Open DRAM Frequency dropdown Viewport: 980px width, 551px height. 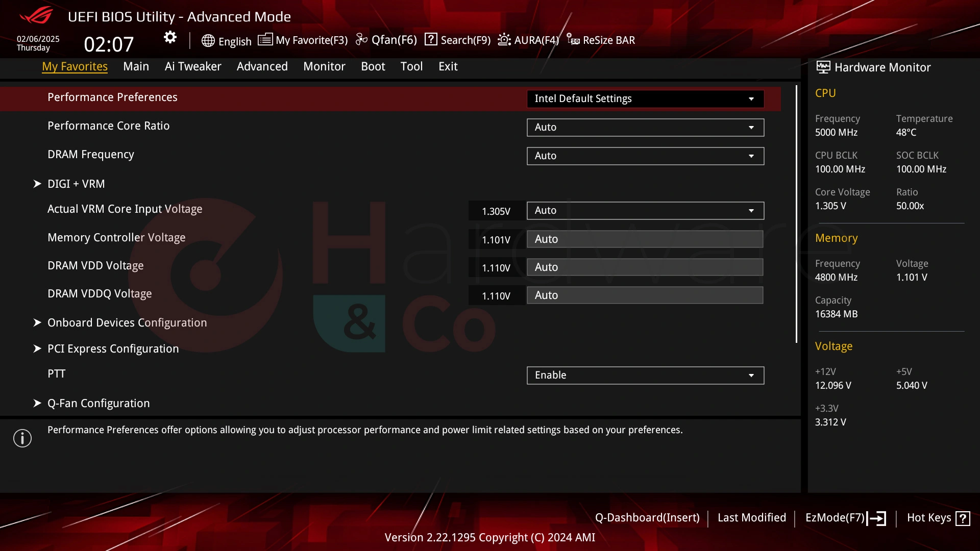[x=645, y=156]
